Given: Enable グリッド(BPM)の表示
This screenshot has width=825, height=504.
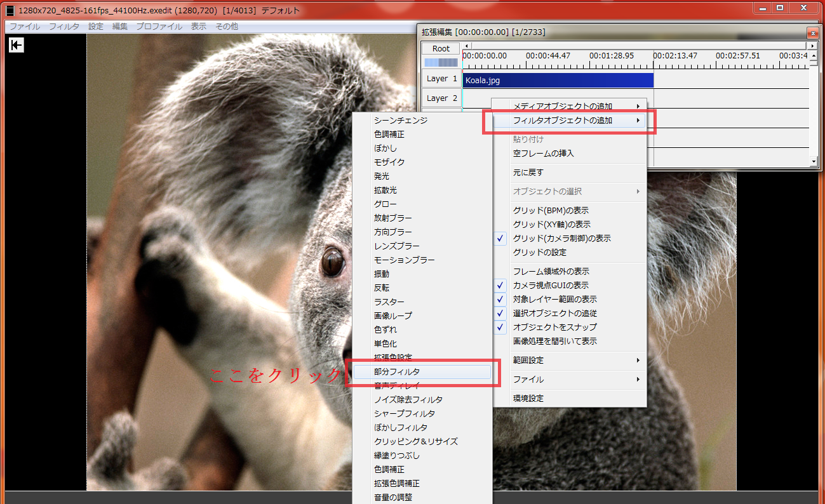Looking at the screenshot, I should pos(570,210).
